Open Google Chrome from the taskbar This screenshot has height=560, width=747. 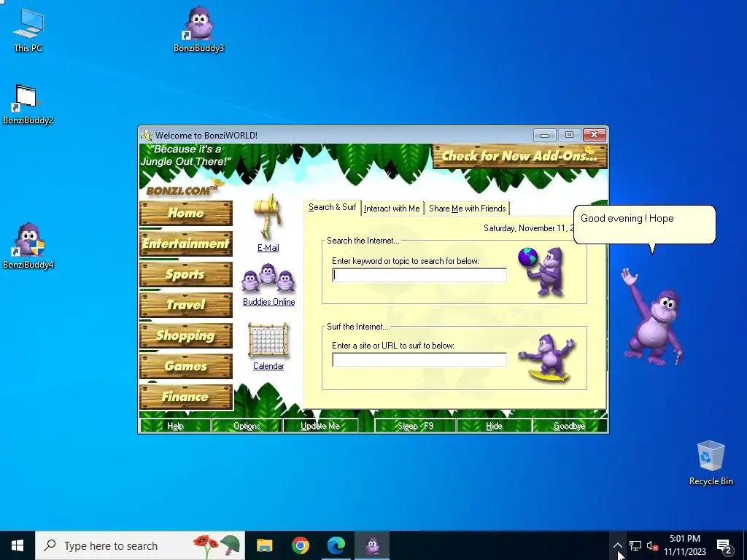click(300, 545)
